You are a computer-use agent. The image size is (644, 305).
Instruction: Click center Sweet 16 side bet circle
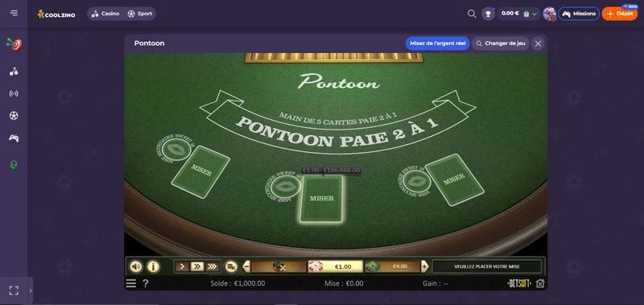click(286, 188)
